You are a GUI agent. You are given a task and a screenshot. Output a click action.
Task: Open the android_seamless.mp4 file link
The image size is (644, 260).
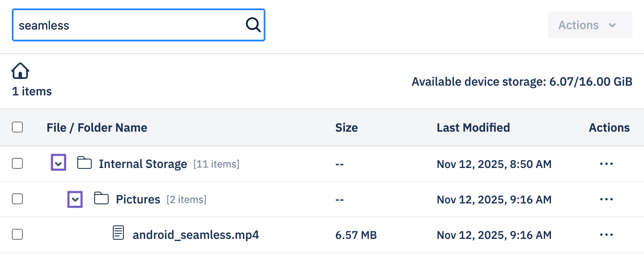tap(196, 235)
